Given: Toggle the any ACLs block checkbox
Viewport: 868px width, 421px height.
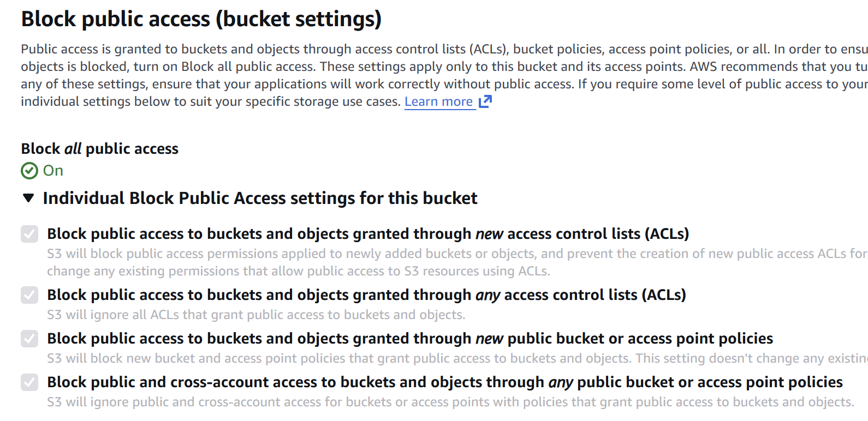Looking at the screenshot, I should point(29,295).
